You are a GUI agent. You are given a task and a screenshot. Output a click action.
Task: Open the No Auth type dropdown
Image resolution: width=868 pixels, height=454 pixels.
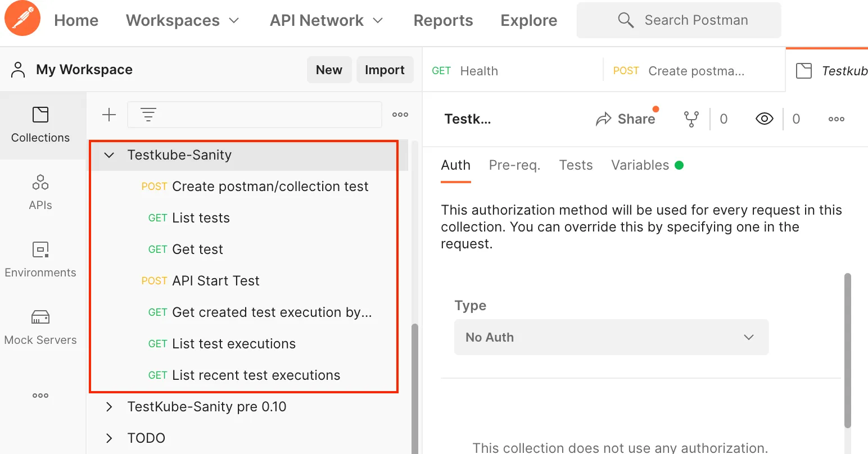[611, 337]
